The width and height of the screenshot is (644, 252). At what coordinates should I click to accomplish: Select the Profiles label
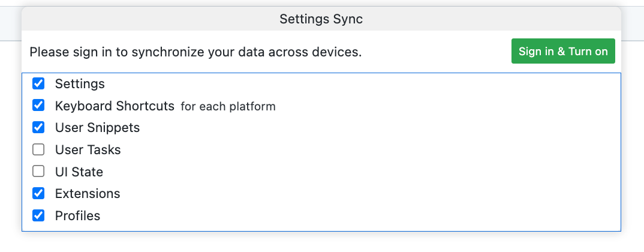coord(77,216)
